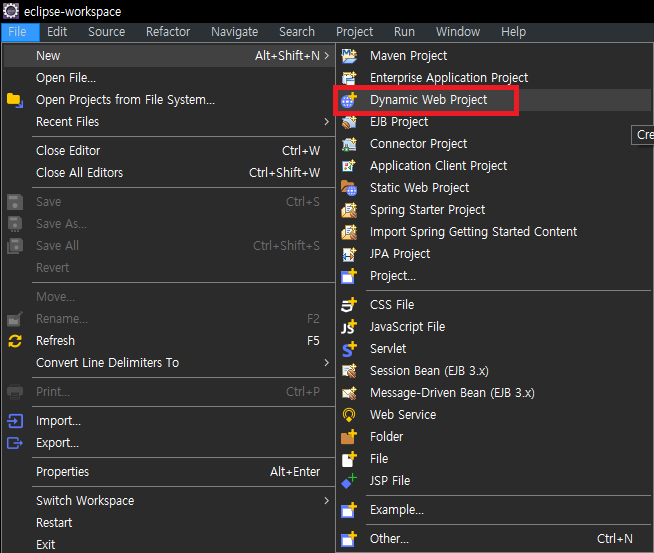Expand the Switch Workspace submenu arrow
The width and height of the screenshot is (654, 553).
tap(327, 500)
